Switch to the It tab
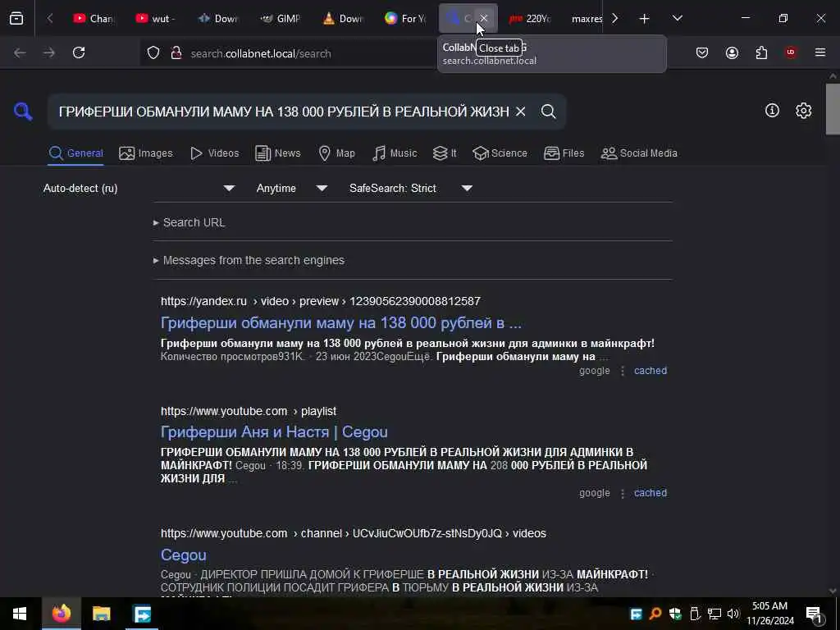The width and height of the screenshot is (840, 630). tap(445, 153)
